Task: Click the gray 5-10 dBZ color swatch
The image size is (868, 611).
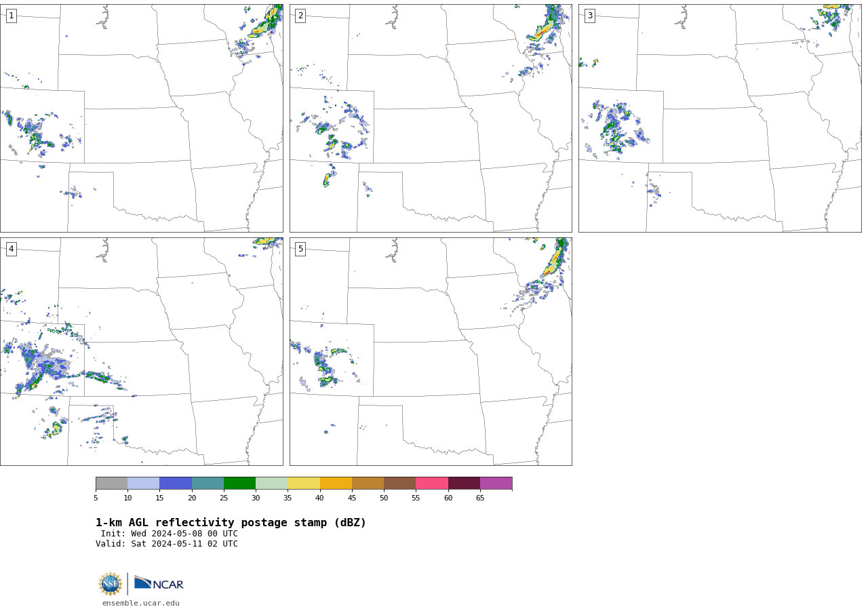Action: (111, 484)
